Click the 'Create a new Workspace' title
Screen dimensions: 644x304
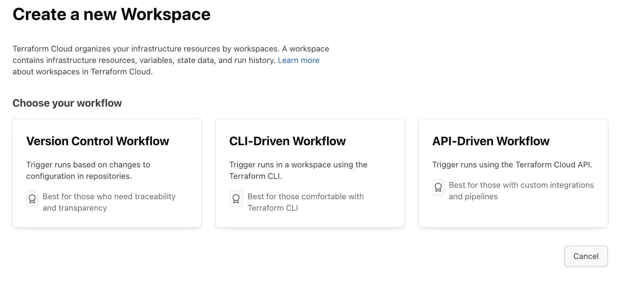click(112, 14)
